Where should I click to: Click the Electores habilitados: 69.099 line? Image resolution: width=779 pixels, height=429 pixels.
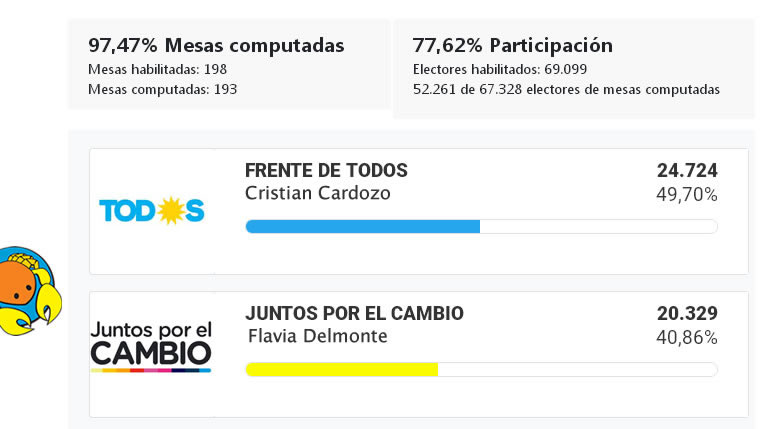coord(499,69)
